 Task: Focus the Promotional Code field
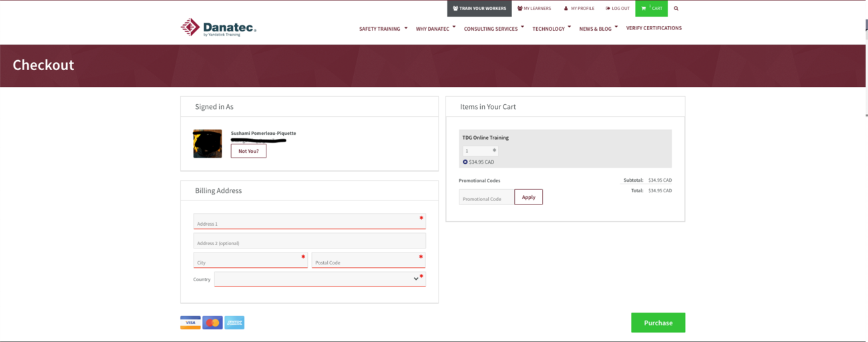pyautogui.click(x=487, y=197)
